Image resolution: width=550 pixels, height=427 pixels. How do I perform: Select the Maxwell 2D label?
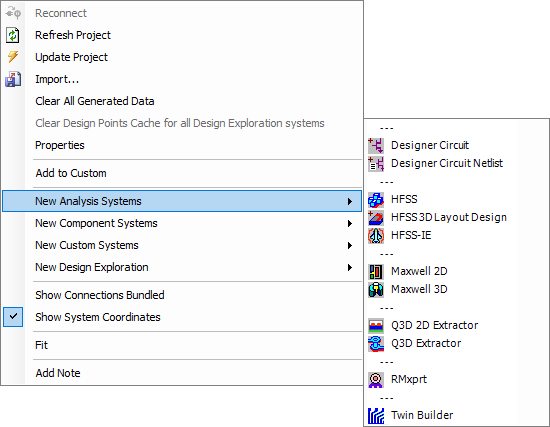click(419, 271)
